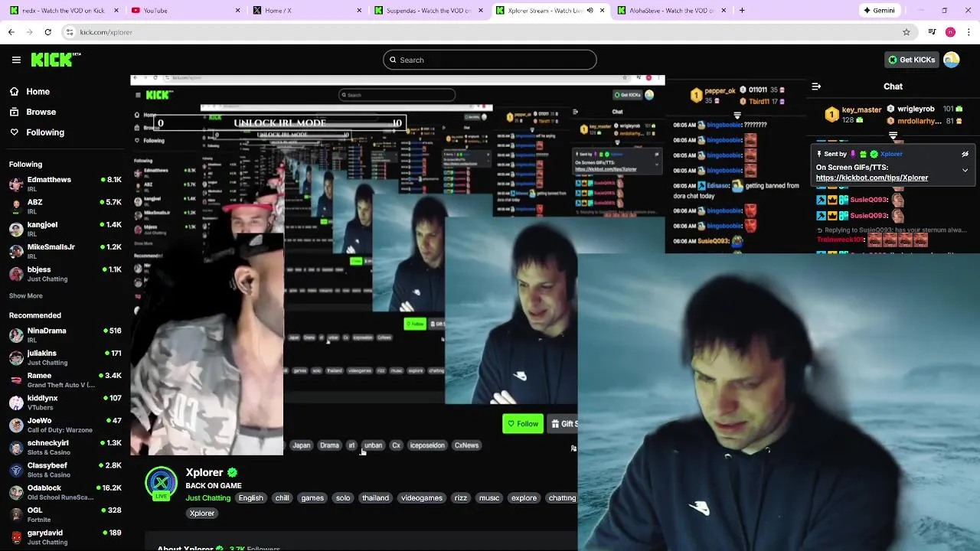Open Odablock recommended channel

[x=65, y=492]
